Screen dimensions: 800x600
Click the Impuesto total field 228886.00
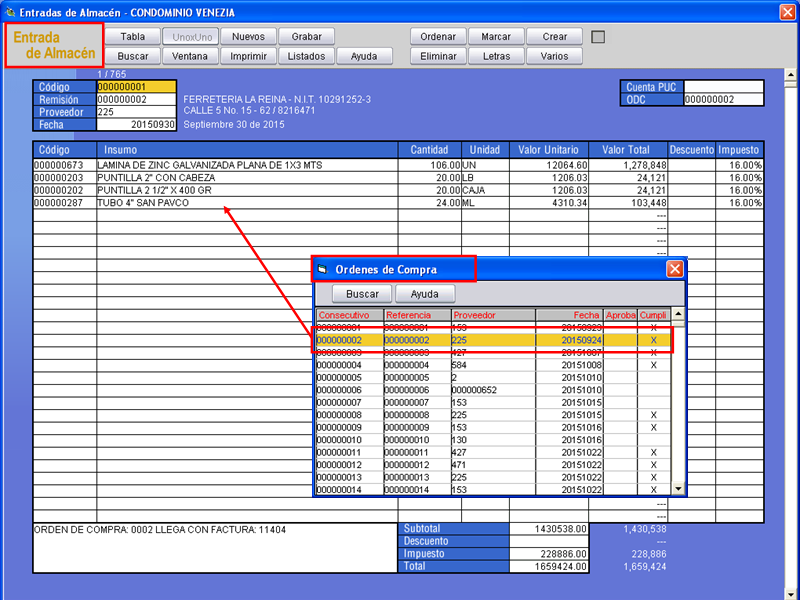coord(548,554)
